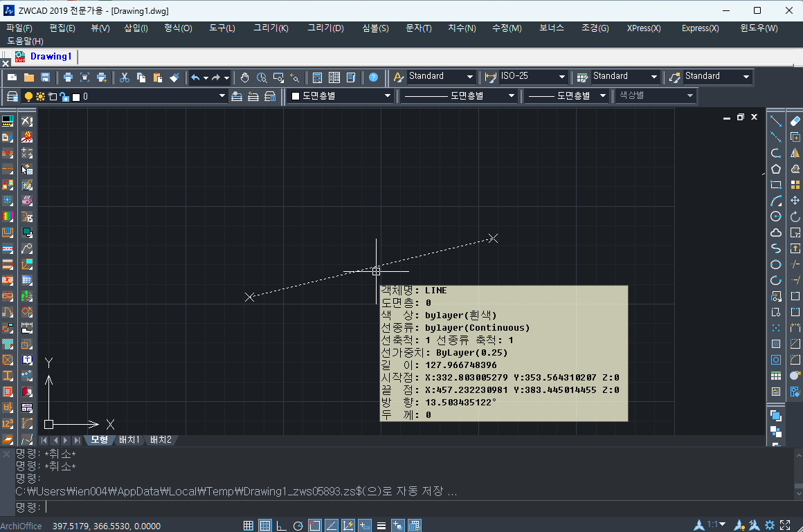Screen dimensions: 803x532
Task: Choose the Move tool
Action: click(x=795, y=201)
